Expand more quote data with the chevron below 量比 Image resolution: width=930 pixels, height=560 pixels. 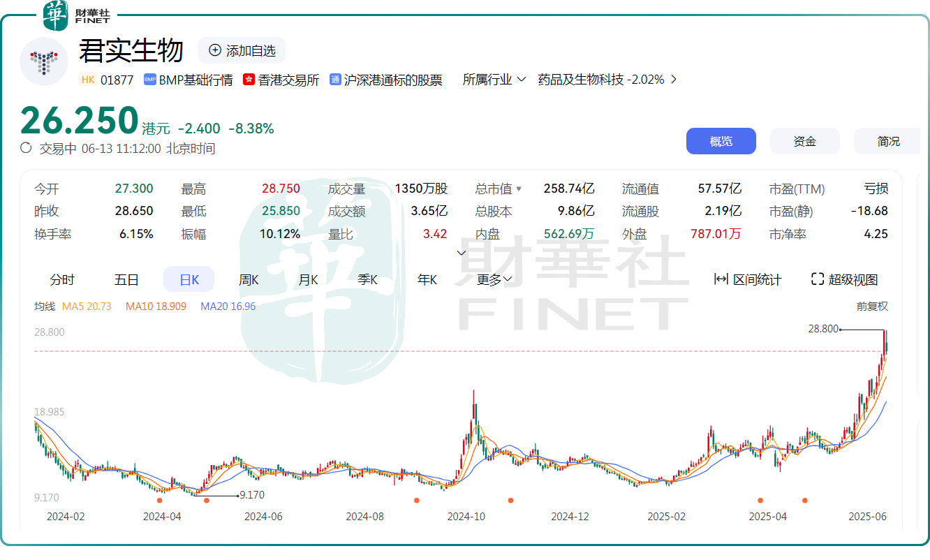tap(462, 252)
